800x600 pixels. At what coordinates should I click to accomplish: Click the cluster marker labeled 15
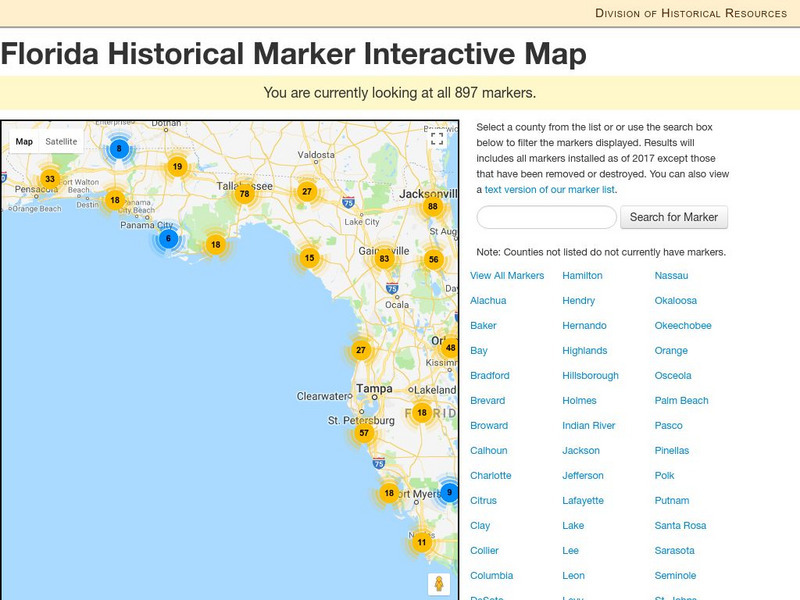[x=309, y=258]
